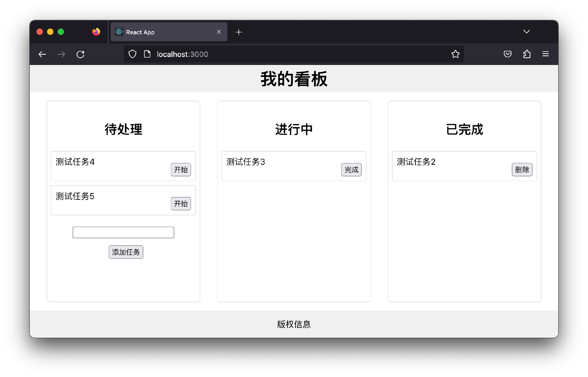This screenshot has height=377, width=588.
Task: Expand the list all tabs chevron
Action: (x=526, y=32)
